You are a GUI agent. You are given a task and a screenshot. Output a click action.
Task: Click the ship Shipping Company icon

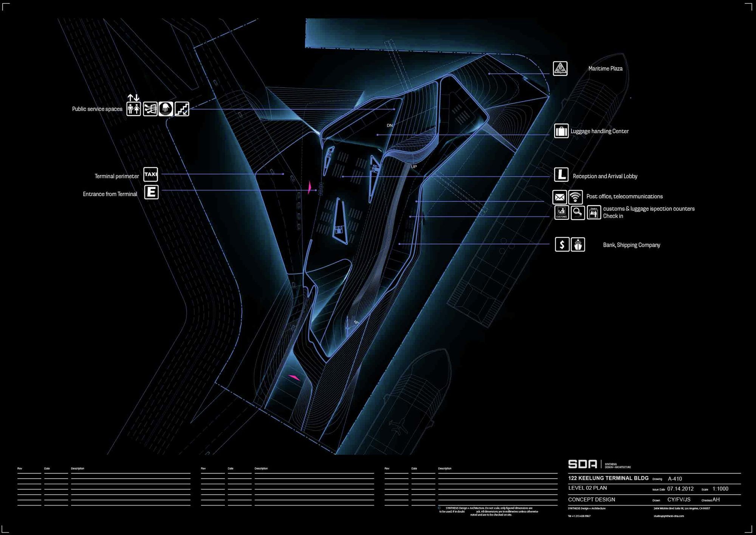[x=578, y=244]
